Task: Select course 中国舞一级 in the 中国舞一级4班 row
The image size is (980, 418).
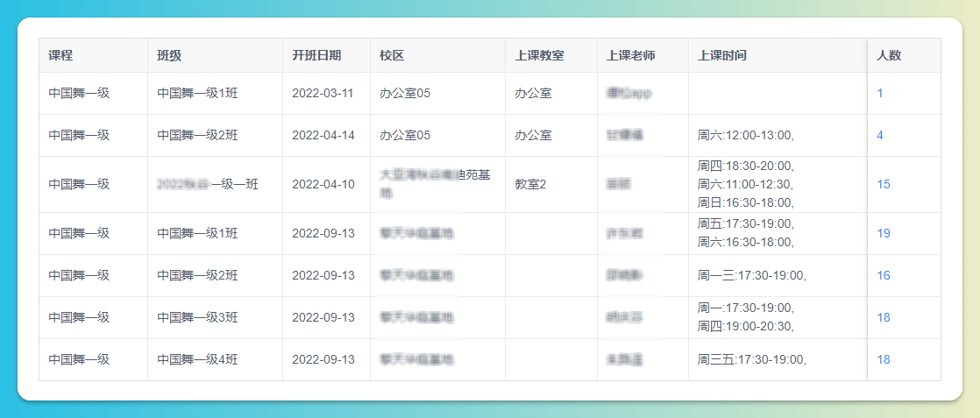Action: pyautogui.click(x=80, y=360)
